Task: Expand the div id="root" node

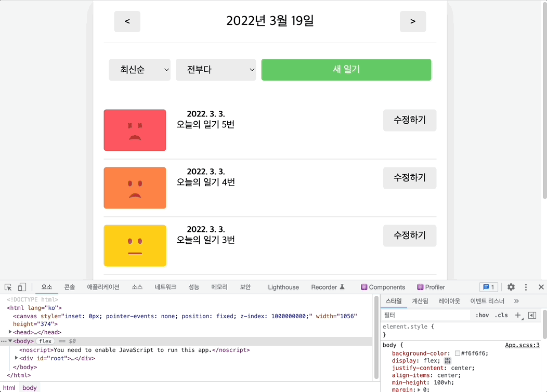Action: (17, 358)
